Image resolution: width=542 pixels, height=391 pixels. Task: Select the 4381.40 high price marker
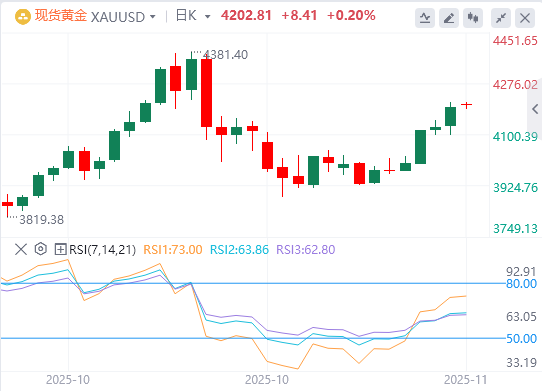pyautogui.click(x=225, y=55)
